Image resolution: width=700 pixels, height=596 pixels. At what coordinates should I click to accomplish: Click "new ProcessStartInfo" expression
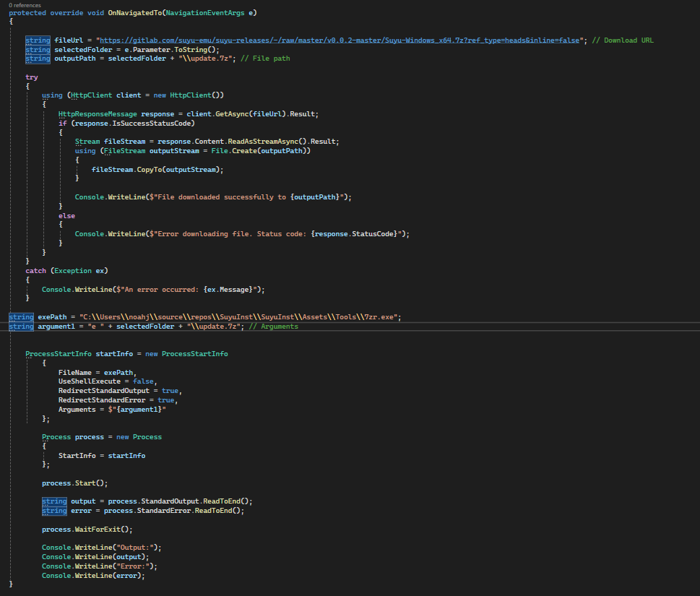click(x=186, y=353)
